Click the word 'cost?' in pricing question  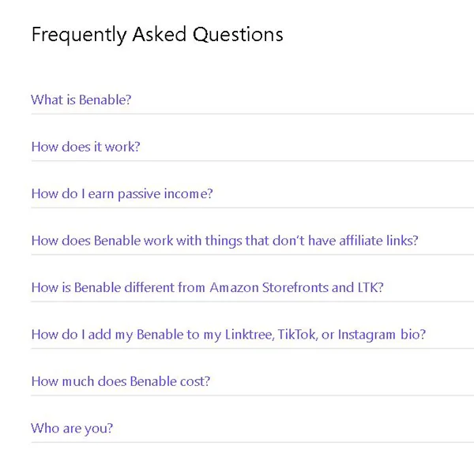click(195, 381)
